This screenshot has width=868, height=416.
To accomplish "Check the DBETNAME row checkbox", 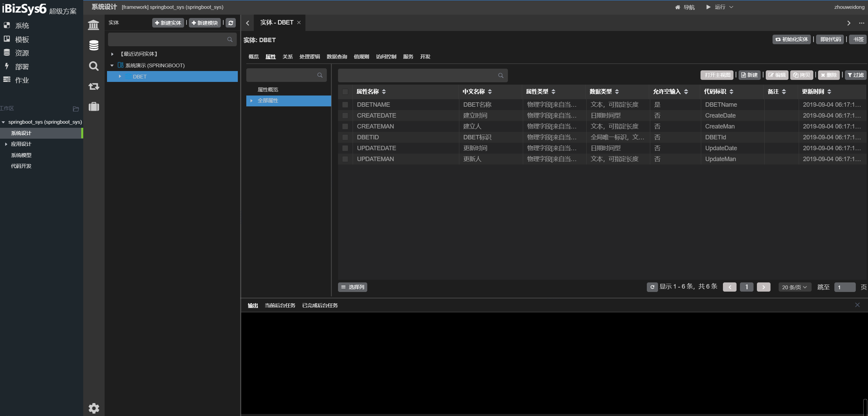I will [345, 105].
